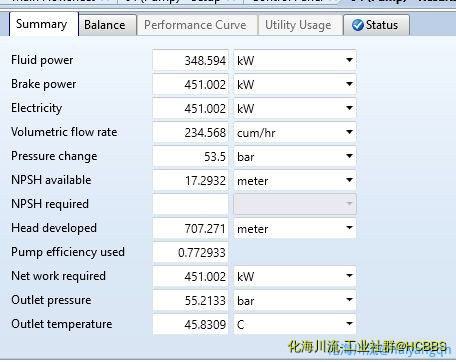Click the Net work required label

[58, 276]
